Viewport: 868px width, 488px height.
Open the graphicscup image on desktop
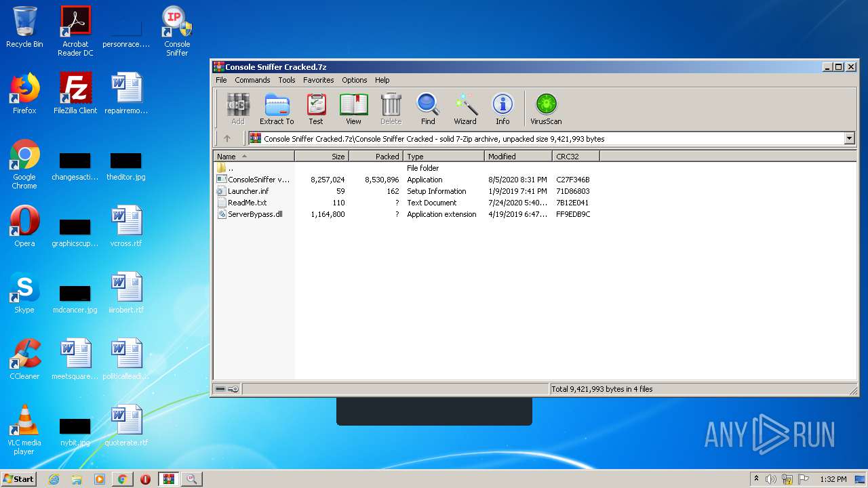tap(75, 232)
